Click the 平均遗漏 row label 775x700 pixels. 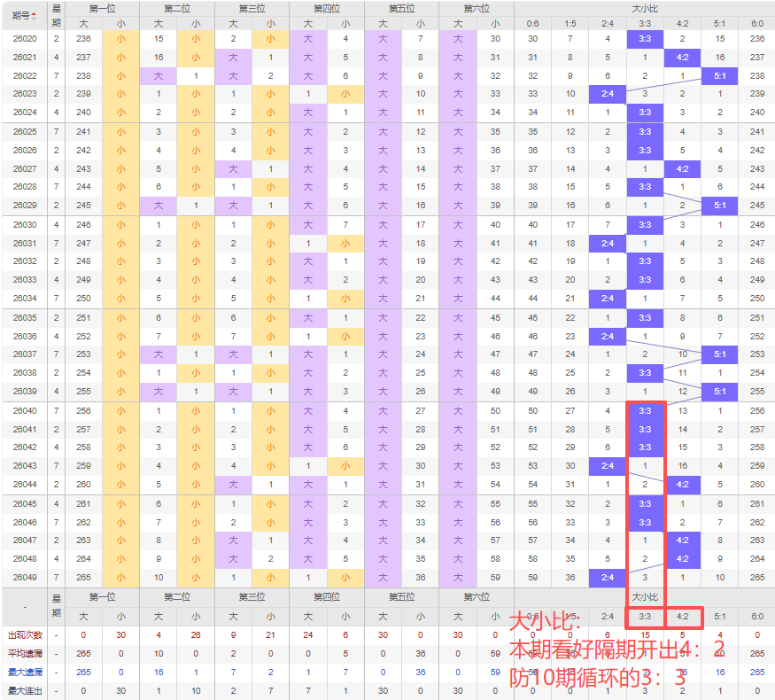[25, 654]
